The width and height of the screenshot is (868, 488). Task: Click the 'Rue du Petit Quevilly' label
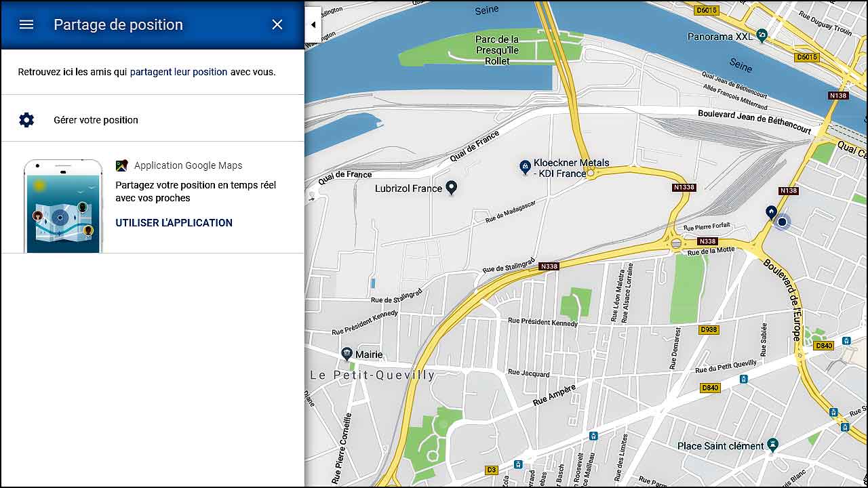click(x=725, y=366)
